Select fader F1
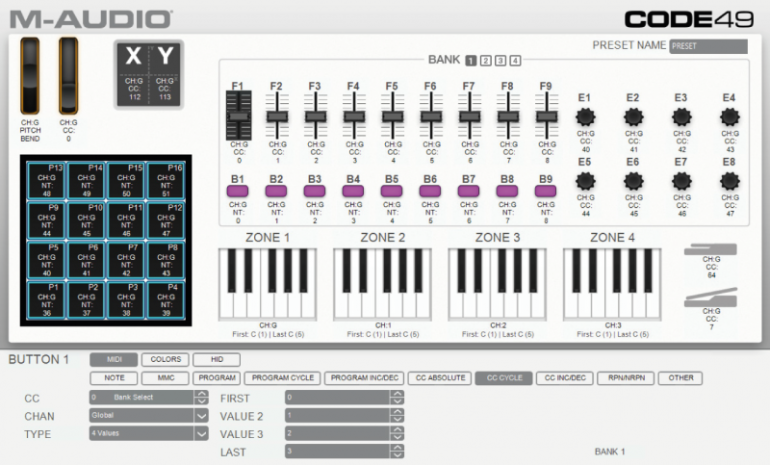The height and width of the screenshot is (465, 770). tap(239, 115)
